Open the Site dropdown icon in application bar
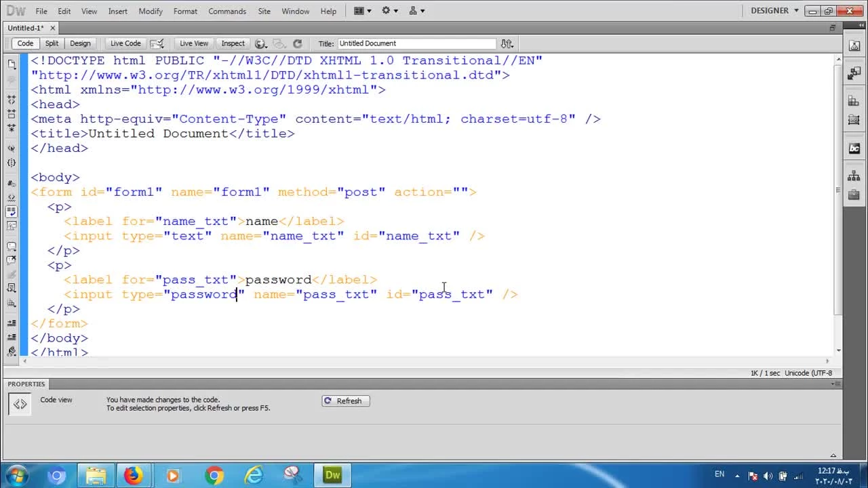Viewport: 868px width, 488px height. (x=416, y=11)
